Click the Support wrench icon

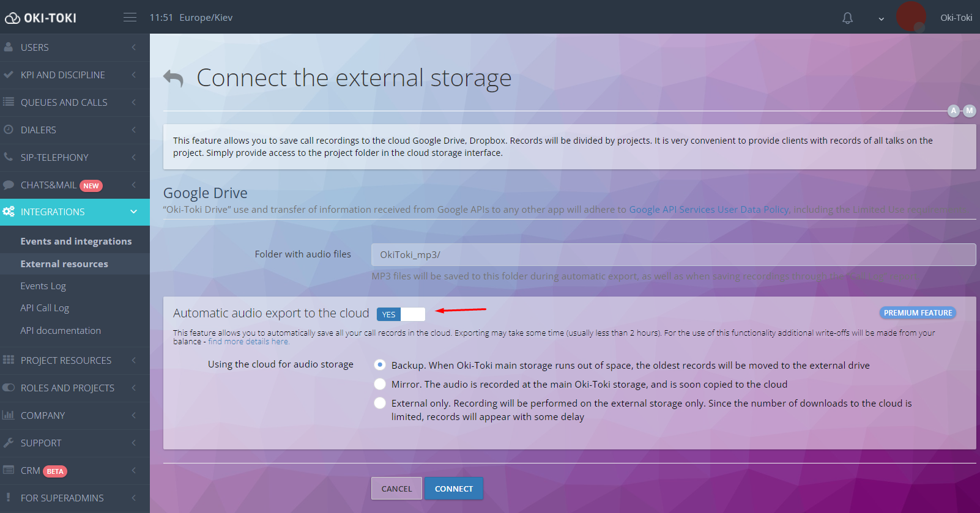[9, 443]
